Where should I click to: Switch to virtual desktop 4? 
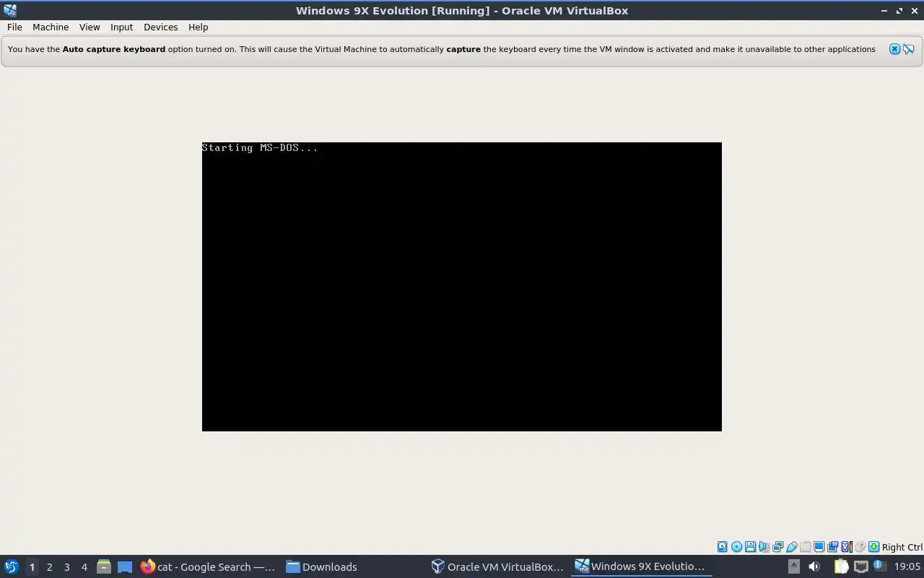pyautogui.click(x=84, y=566)
